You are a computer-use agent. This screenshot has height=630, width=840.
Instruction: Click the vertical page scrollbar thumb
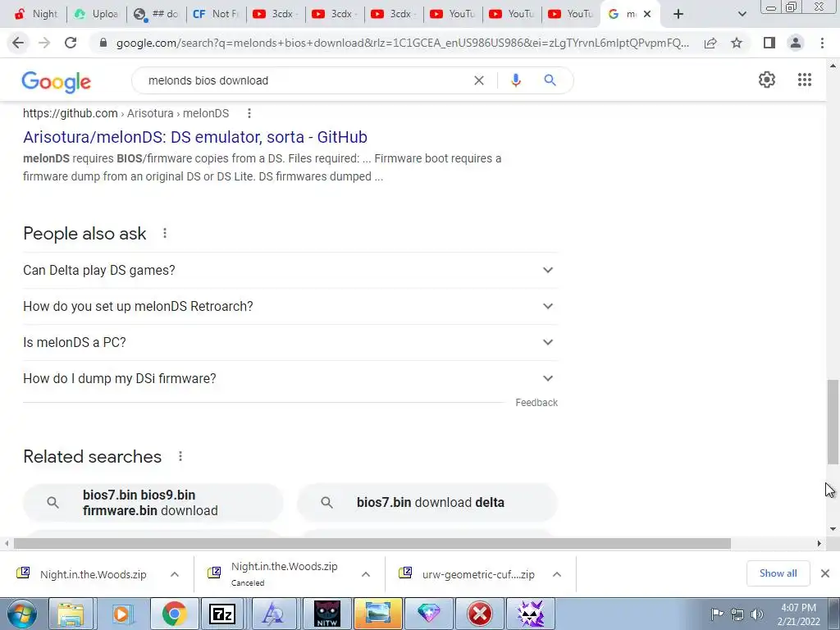tap(833, 422)
